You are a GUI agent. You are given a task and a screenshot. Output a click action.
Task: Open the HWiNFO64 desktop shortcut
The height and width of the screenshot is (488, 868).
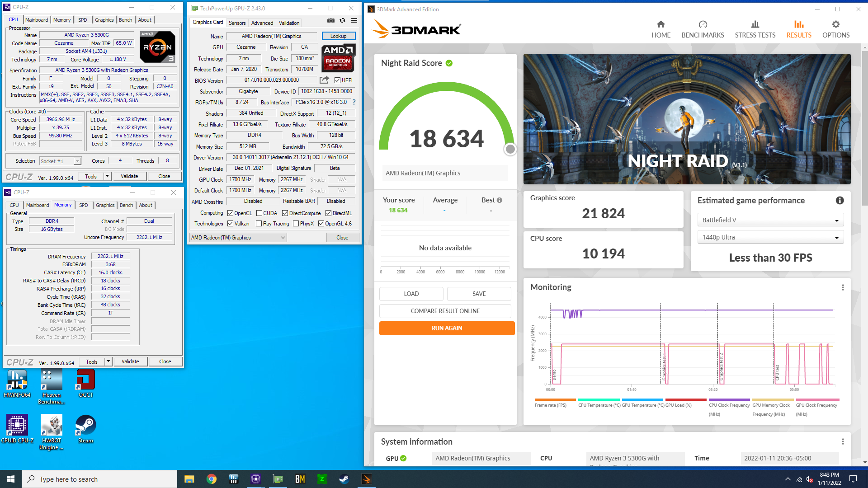[x=17, y=384]
